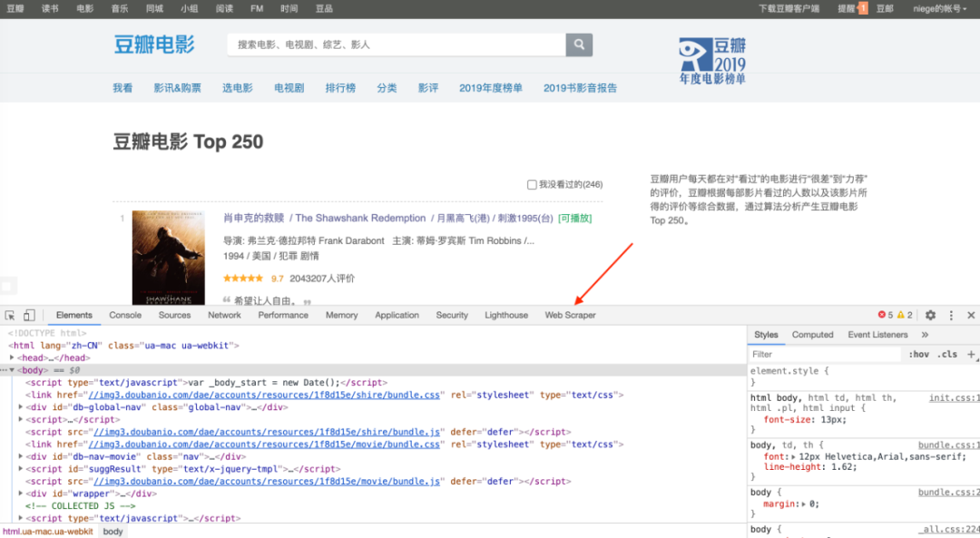Expand the head element node
Viewport: 980px width, 538px height.
[12, 357]
